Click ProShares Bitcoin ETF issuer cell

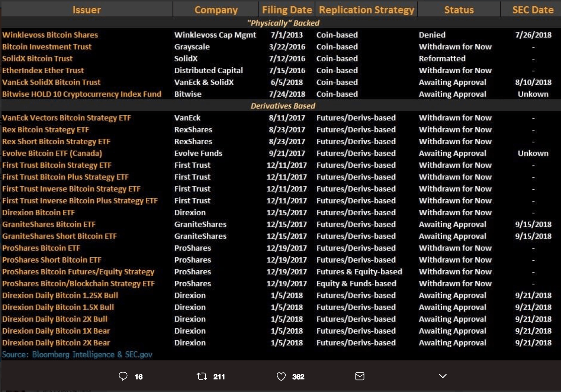click(x=41, y=248)
